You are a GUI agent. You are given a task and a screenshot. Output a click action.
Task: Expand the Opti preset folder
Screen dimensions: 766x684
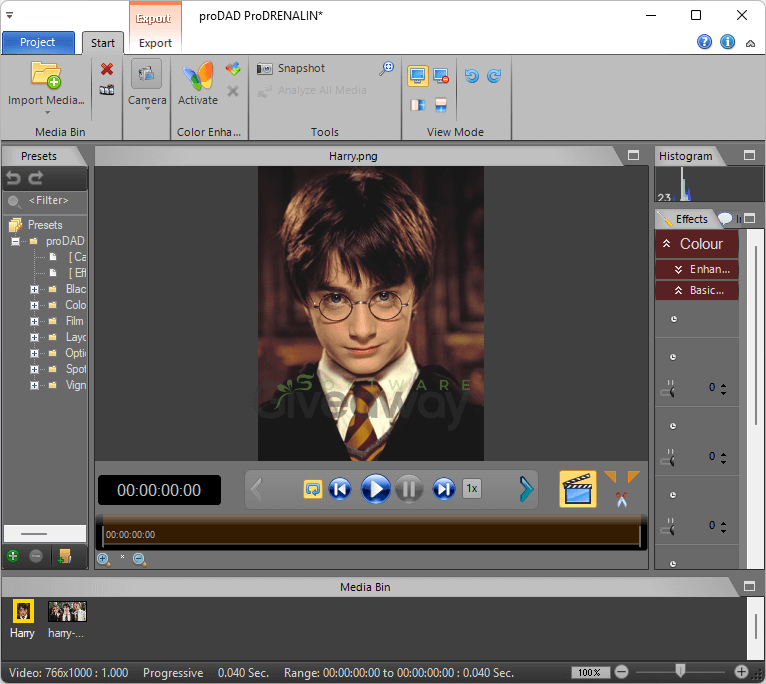coord(34,353)
